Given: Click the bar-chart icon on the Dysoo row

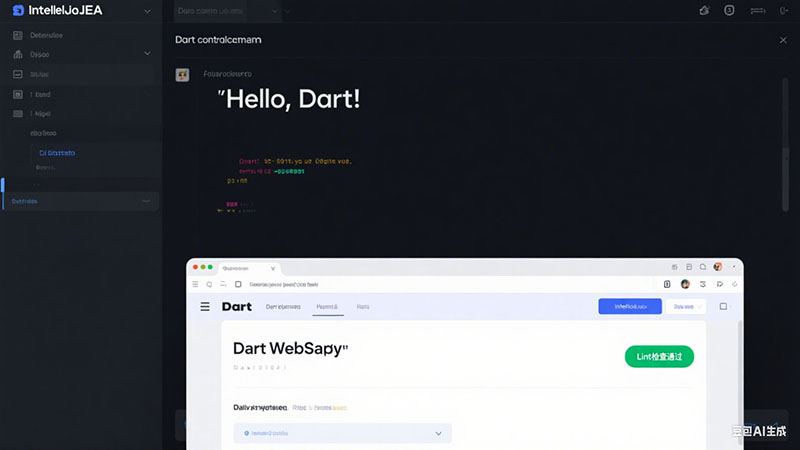Looking at the screenshot, I should 18,54.
